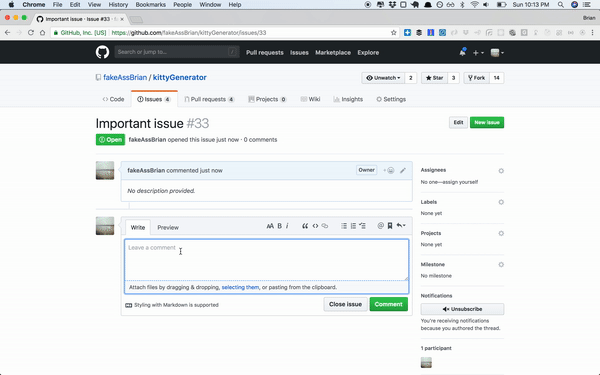Click the kittyGenerator repository name link
This screenshot has width=600, height=375.
[x=179, y=77]
